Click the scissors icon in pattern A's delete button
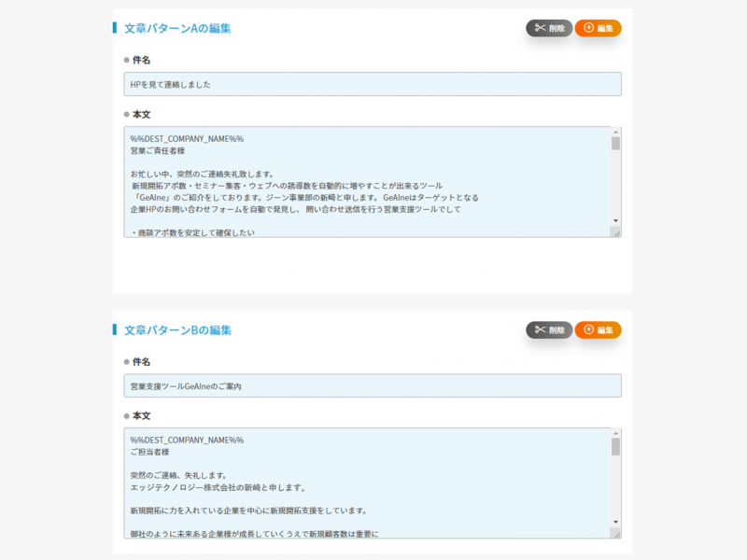This screenshot has height=560, width=747. (x=540, y=28)
